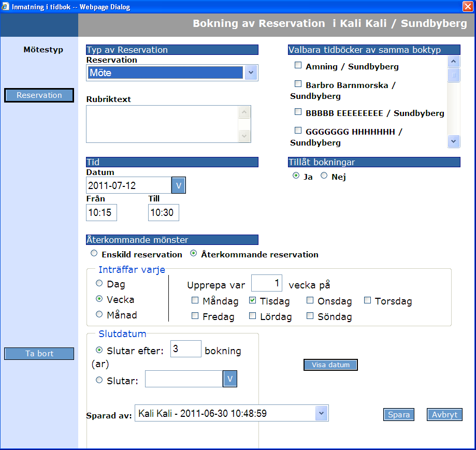Check the BBBBB EEEEEEEEE / Sundbyberg checkbox
This screenshot has width=476, height=450.
298,112
